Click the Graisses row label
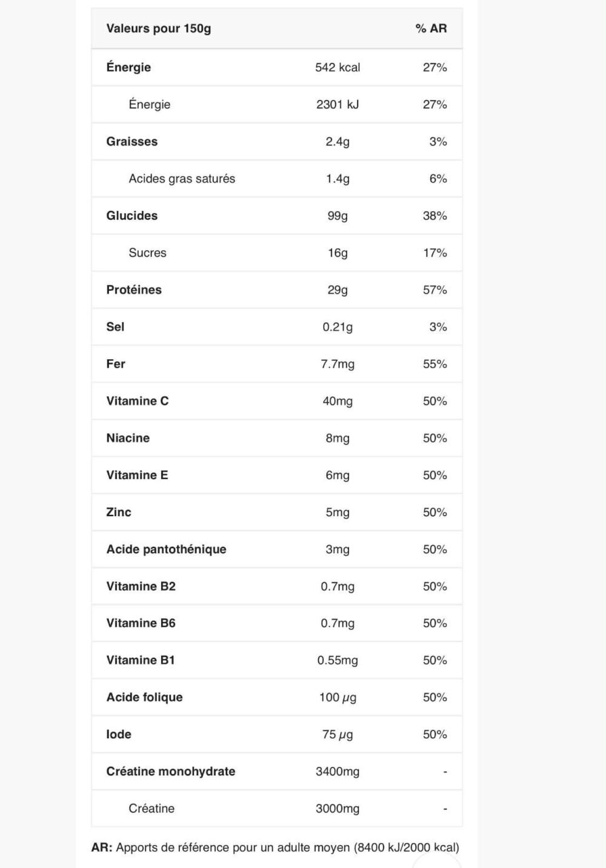This screenshot has width=606, height=868. click(x=132, y=141)
